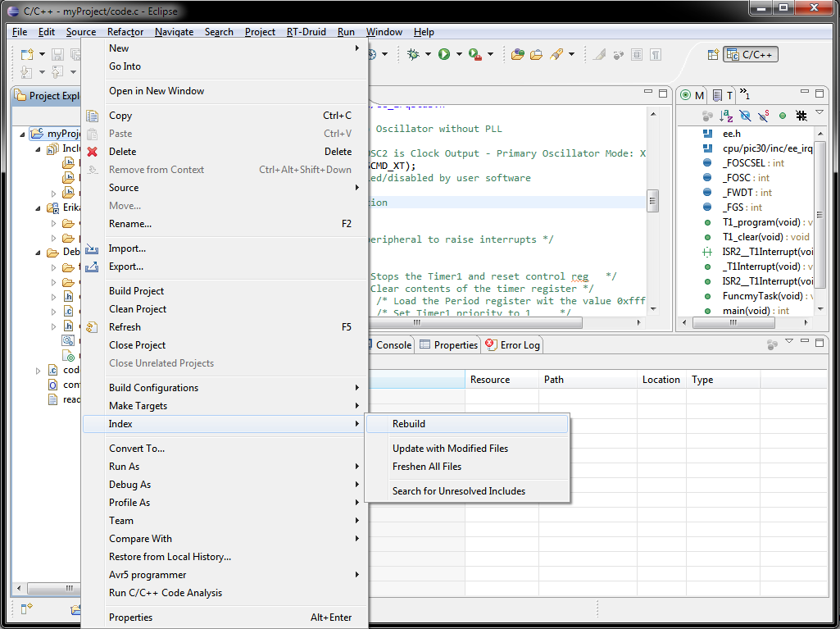Click the Search flashlight icon in toolbar
The height and width of the screenshot is (629, 840).
point(556,54)
